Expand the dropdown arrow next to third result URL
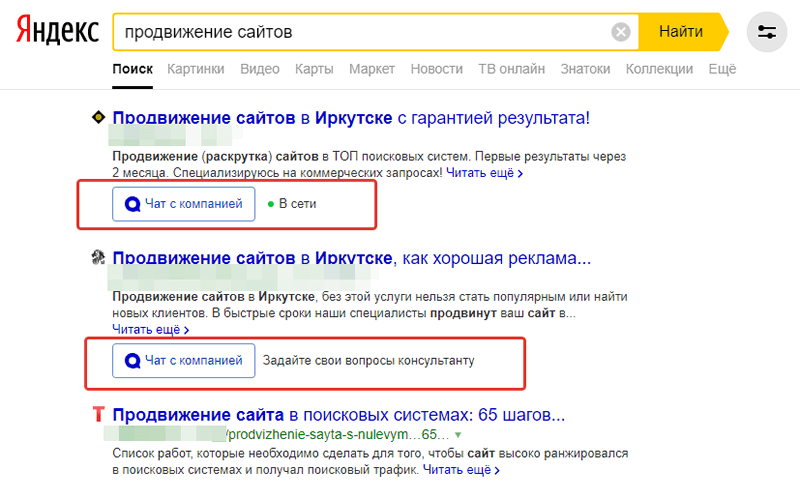The image size is (800, 500). [458, 435]
